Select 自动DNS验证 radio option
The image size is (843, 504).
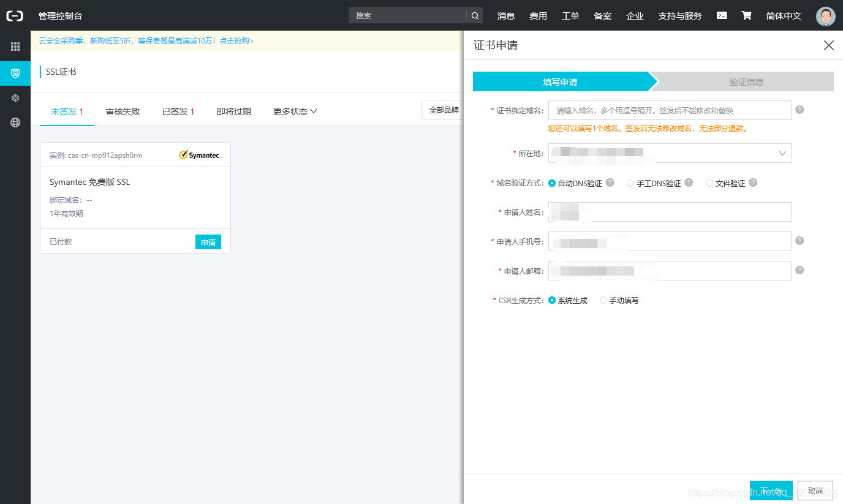pyautogui.click(x=552, y=183)
